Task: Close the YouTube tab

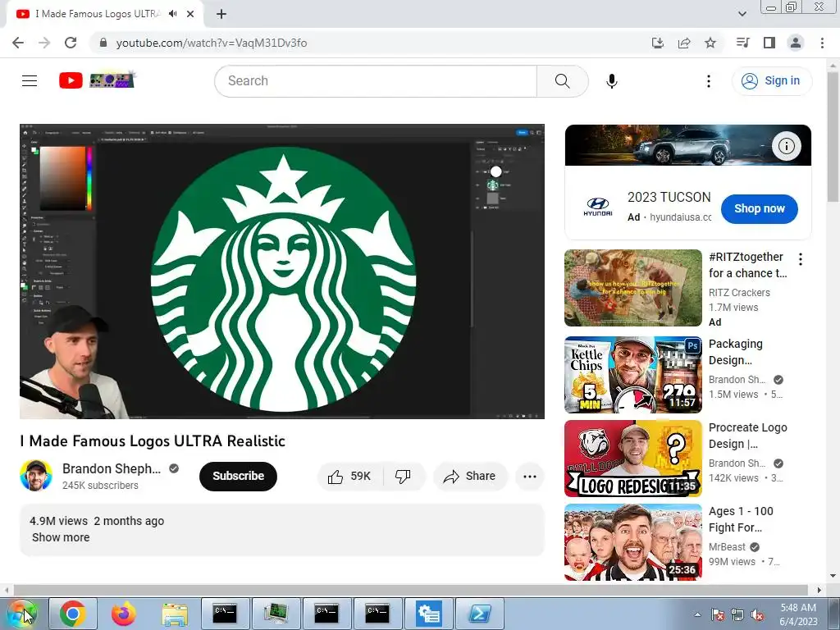Action: pyautogui.click(x=190, y=14)
